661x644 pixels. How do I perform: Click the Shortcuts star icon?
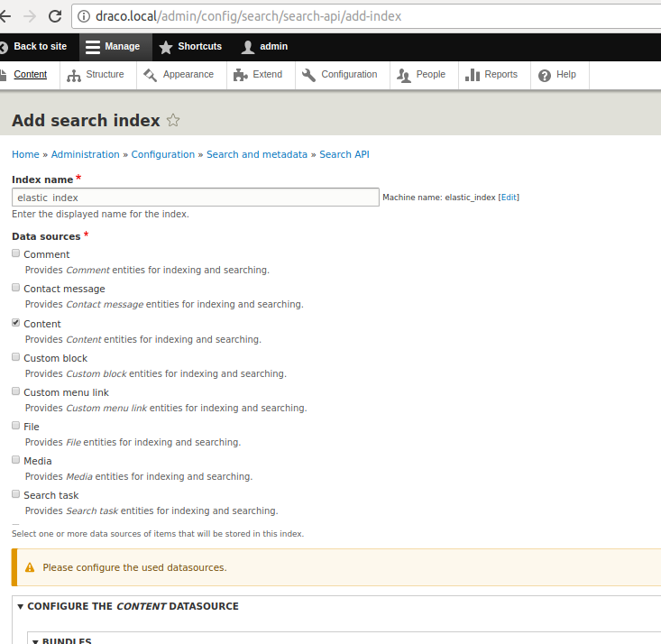coord(166,47)
